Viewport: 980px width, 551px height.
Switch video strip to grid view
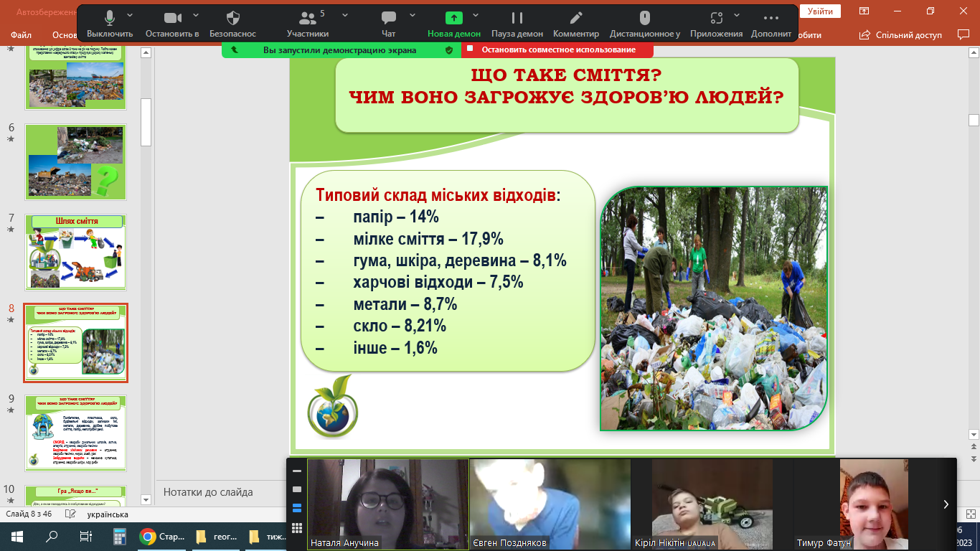(297, 527)
